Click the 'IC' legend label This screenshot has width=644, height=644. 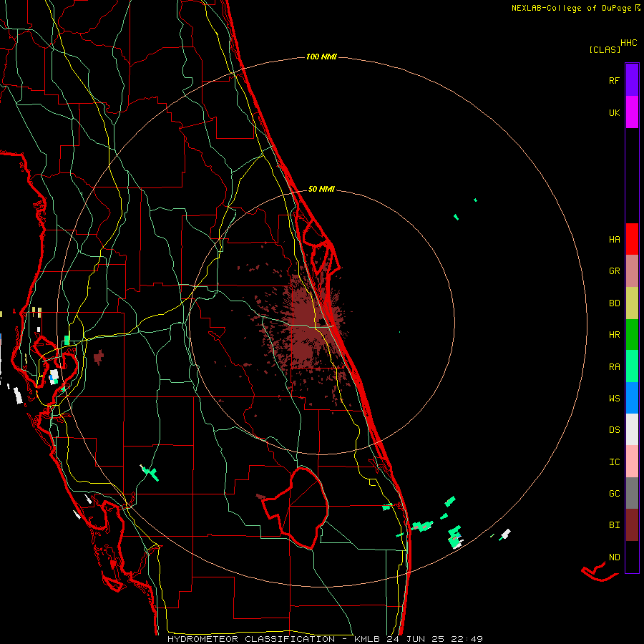(x=614, y=462)
